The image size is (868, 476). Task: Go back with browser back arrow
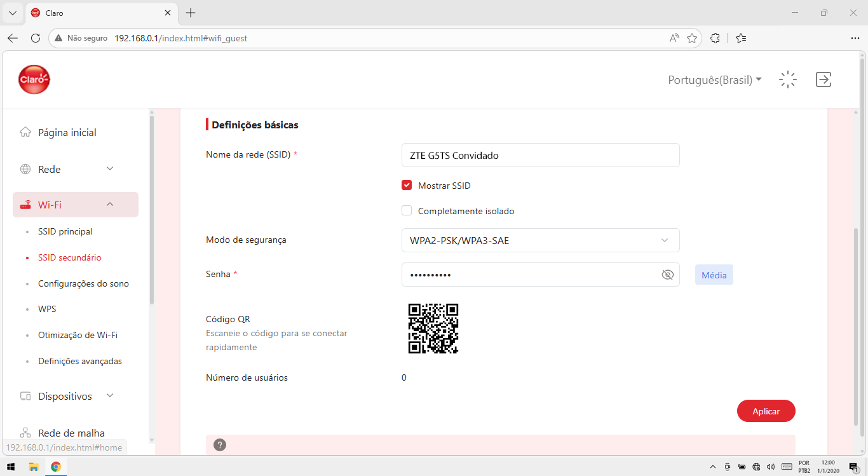13,38
